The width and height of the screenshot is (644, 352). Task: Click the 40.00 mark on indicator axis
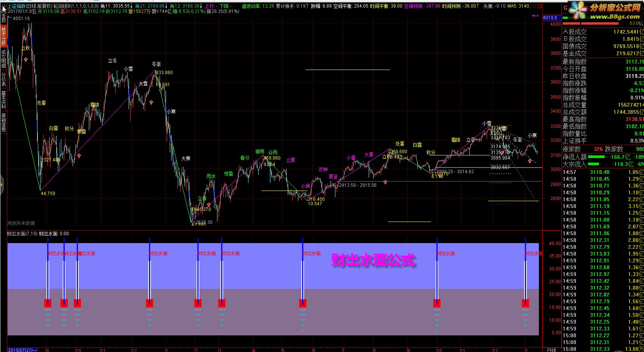pos(555,243)
